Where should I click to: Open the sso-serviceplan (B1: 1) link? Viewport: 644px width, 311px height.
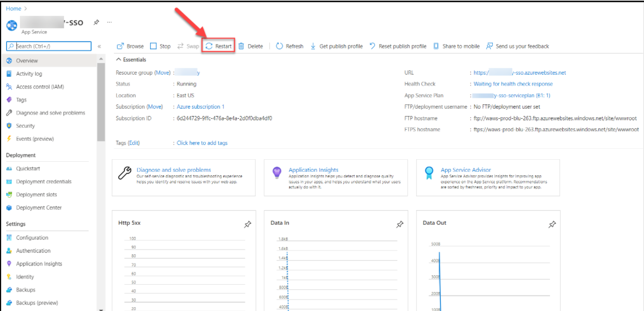pyautogui.click(x=511, y=96)
